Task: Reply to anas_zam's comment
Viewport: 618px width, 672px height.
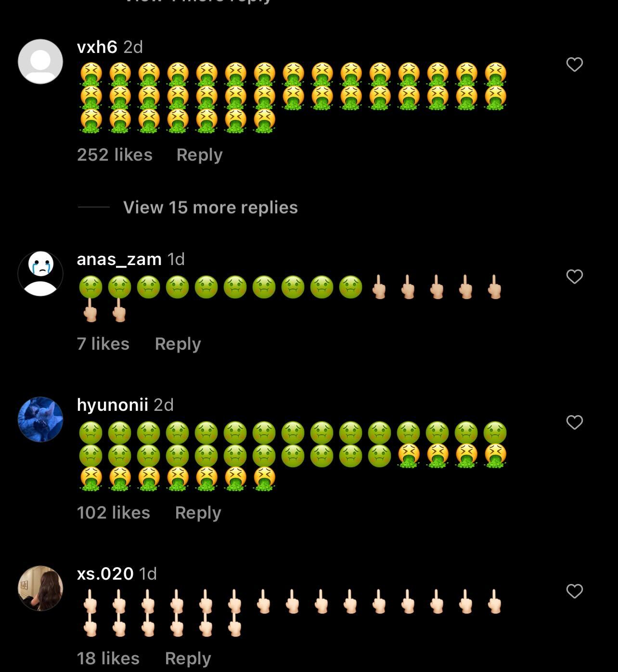Action: [x=178, y=344]
